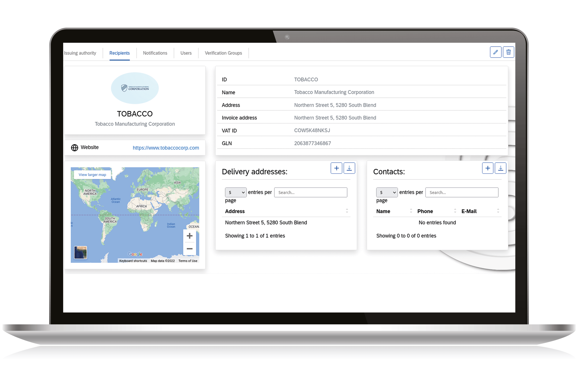Click the download contacts icon
The image size is (588, 388).
coord(500,168)
